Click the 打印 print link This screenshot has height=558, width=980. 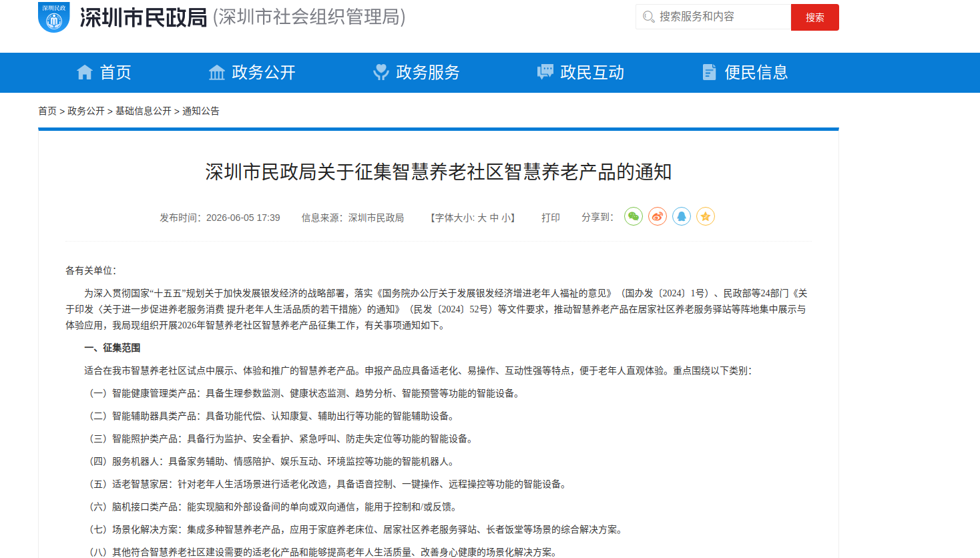coord(551,218)
